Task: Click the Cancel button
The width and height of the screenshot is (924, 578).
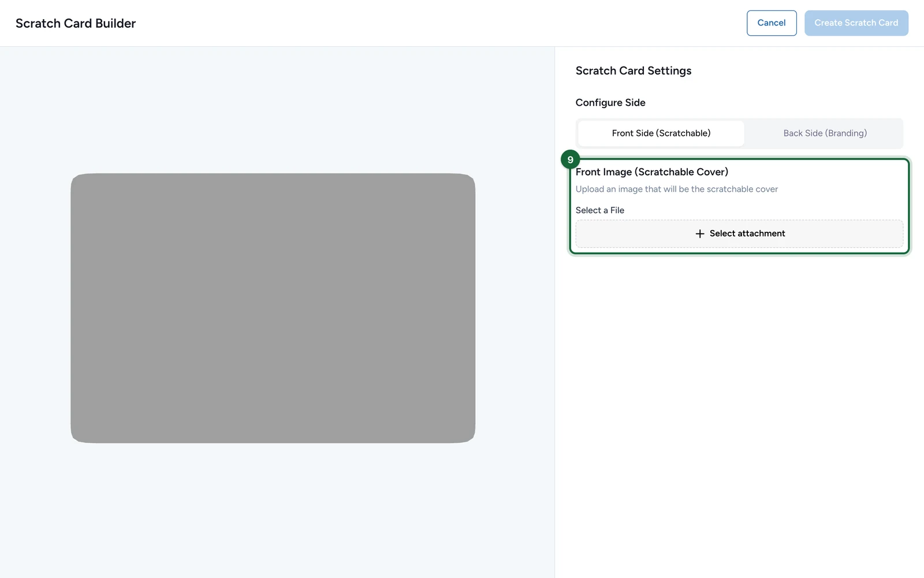Action: click(x=772, y=23)
